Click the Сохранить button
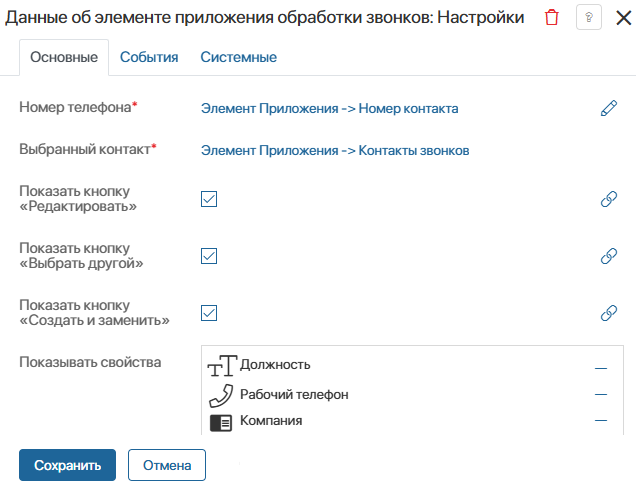 67,465
